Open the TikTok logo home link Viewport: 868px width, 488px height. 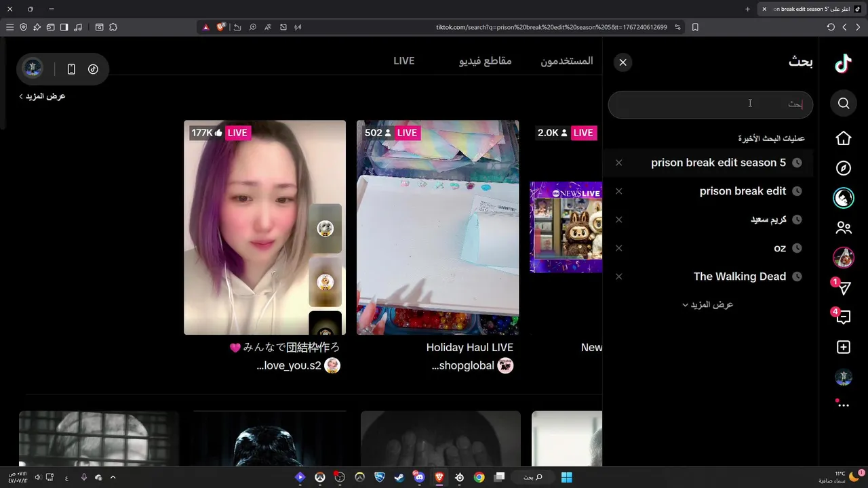coord(843,63)
